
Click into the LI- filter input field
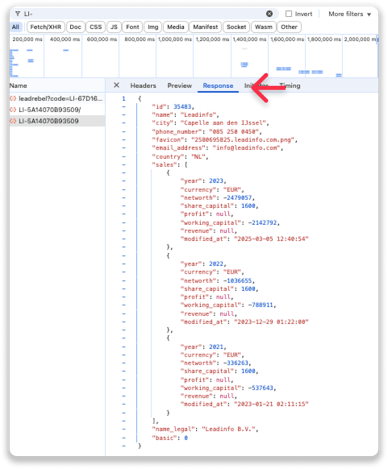tap(143, 14)
